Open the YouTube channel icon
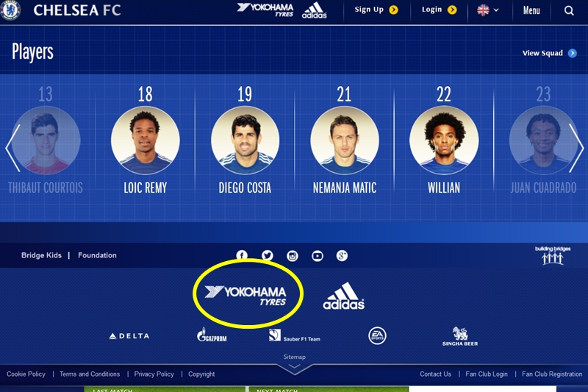This screenshot has height=392, width=588. (318, 256)
